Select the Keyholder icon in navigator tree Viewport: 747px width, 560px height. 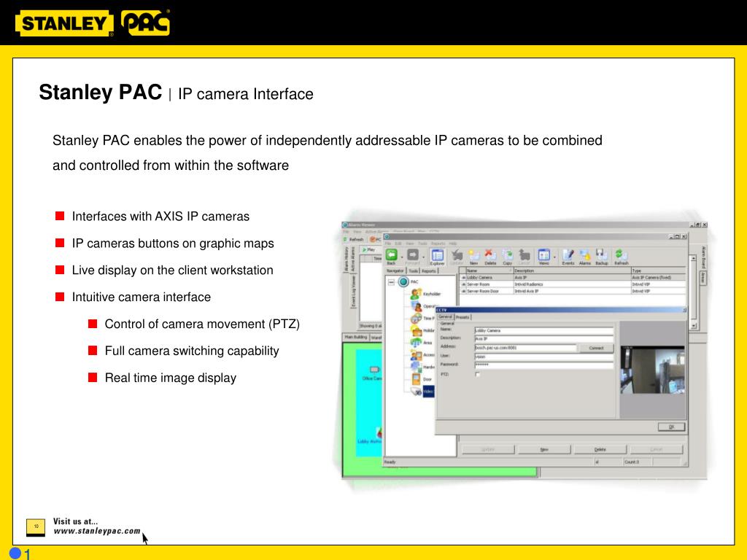pyautogui.click(x=416, y=294)
